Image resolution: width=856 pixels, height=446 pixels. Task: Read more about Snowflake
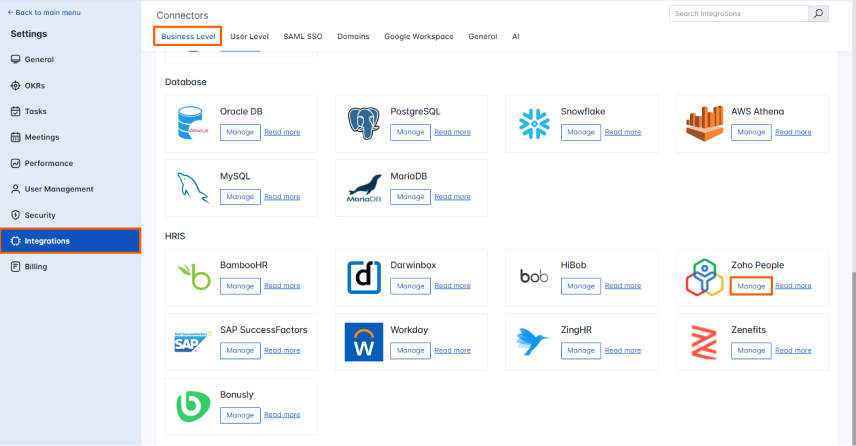pos(623,132)
